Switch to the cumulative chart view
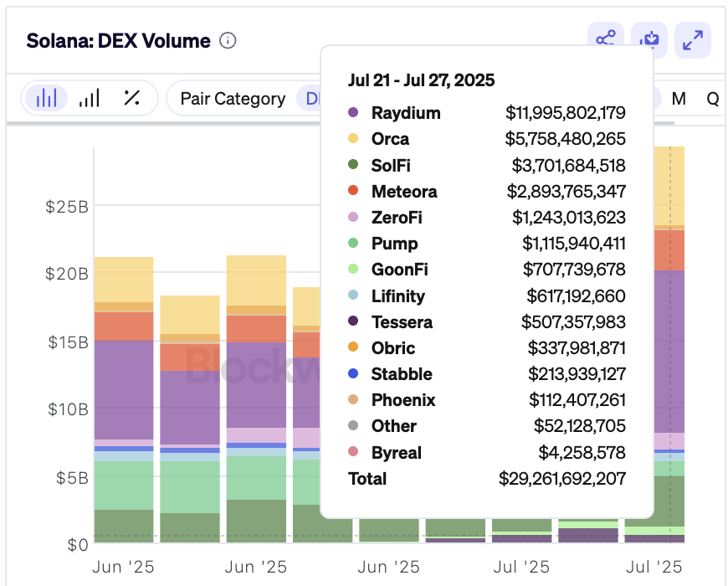Screen dimensions: 728x586 pyautogui.click(x=90, y=98)
